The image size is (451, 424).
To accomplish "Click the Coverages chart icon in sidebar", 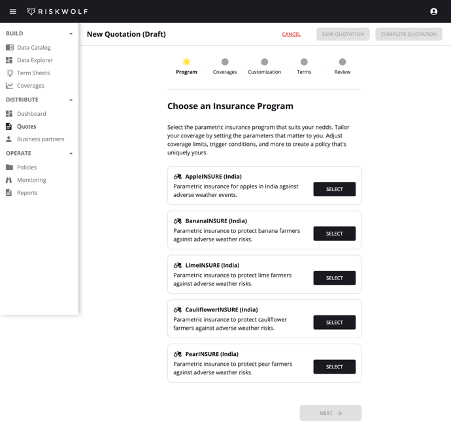I will click(x=9, y=86).
